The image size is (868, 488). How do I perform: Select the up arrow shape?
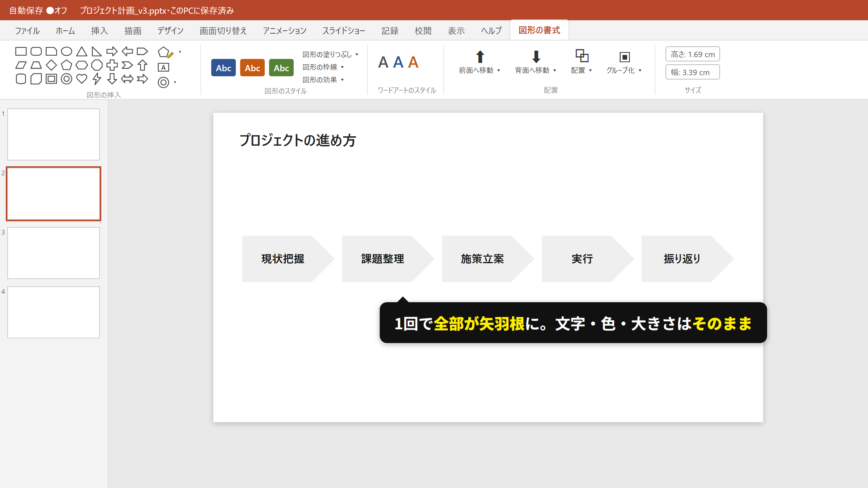point(142,65)
